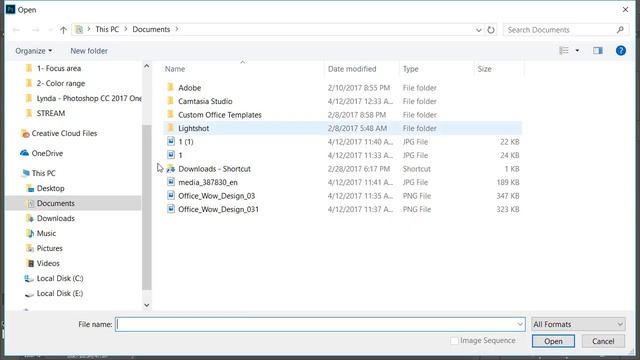Viewport: 640px width, 360px height.
Task: Enable the Image Sequence checkbox
Action: tap(454, 340)
